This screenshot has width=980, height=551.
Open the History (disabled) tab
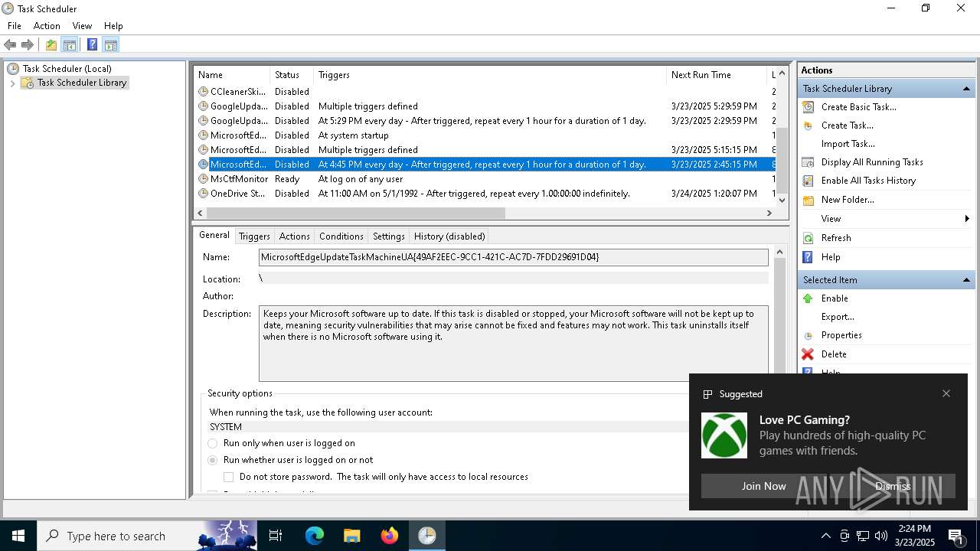point(449,236)
